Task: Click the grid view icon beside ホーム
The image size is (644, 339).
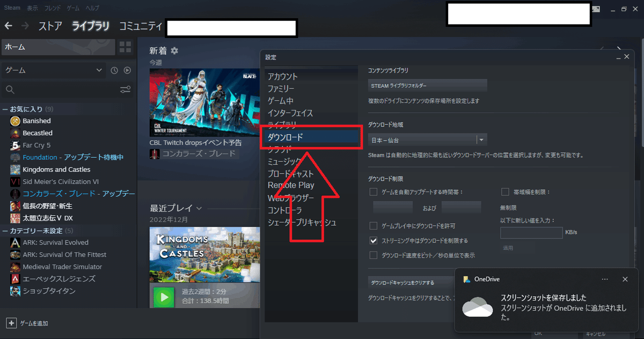Action: [x=125, y=47]
